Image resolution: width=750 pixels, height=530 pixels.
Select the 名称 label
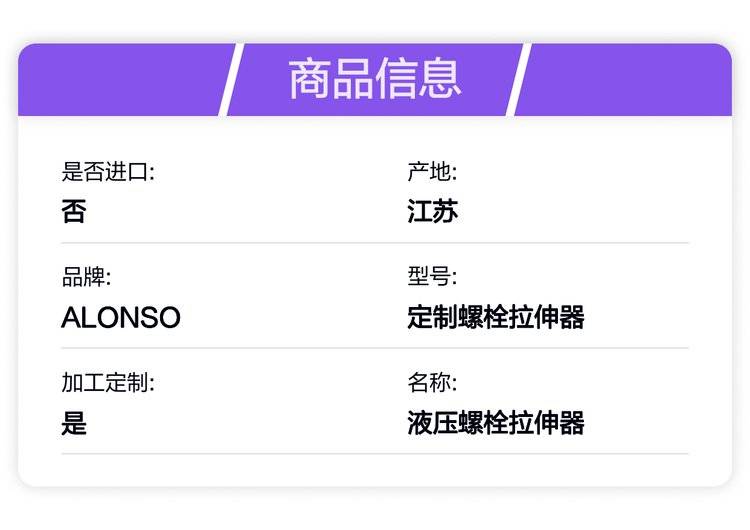pyautogui.click(x=432, y=383)
